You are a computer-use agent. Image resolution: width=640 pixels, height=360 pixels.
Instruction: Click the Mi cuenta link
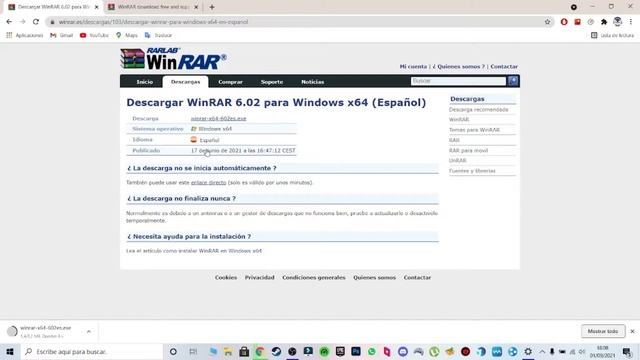click(413, 66)
